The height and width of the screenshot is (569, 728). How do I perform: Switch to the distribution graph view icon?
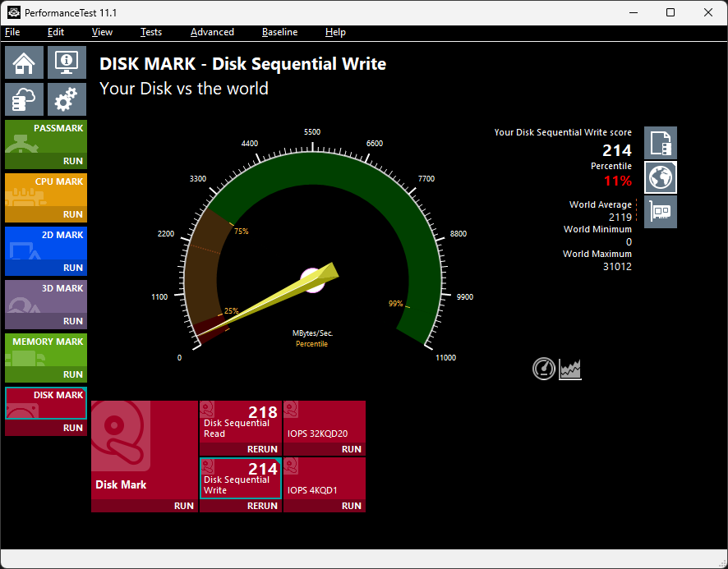click(571, 369)
